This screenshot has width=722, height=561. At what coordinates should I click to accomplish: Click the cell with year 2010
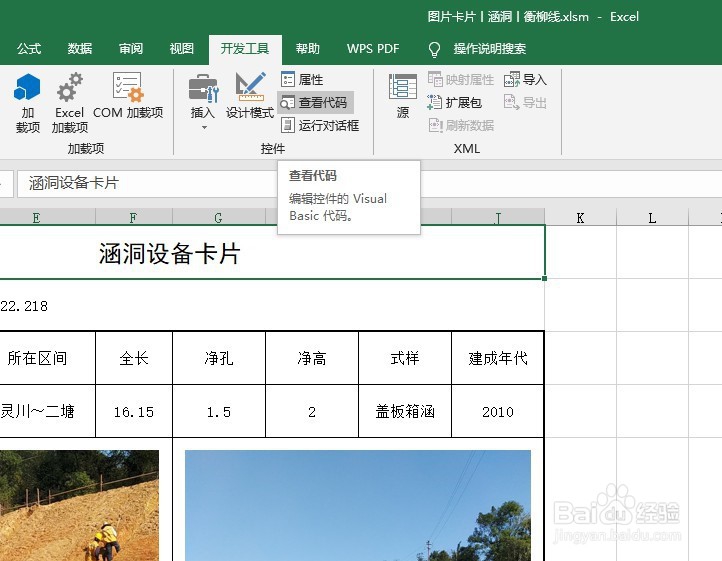[x=498, y=411]
